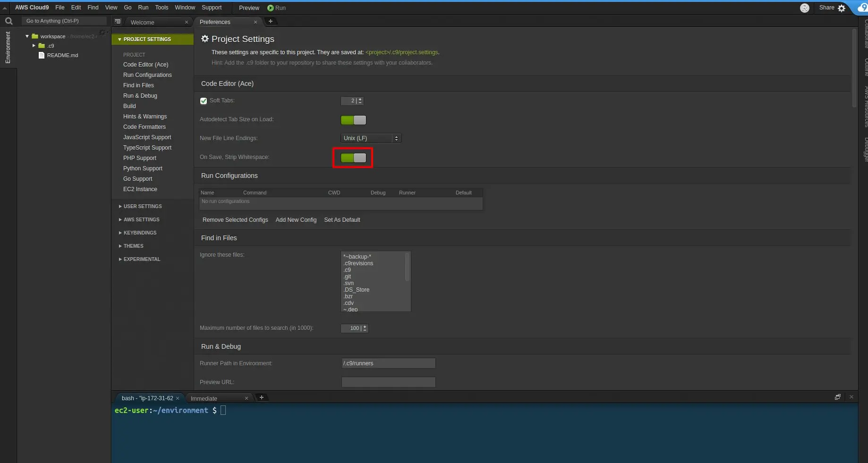Click the user avatar R icon
868x463 pixels.
805,8
